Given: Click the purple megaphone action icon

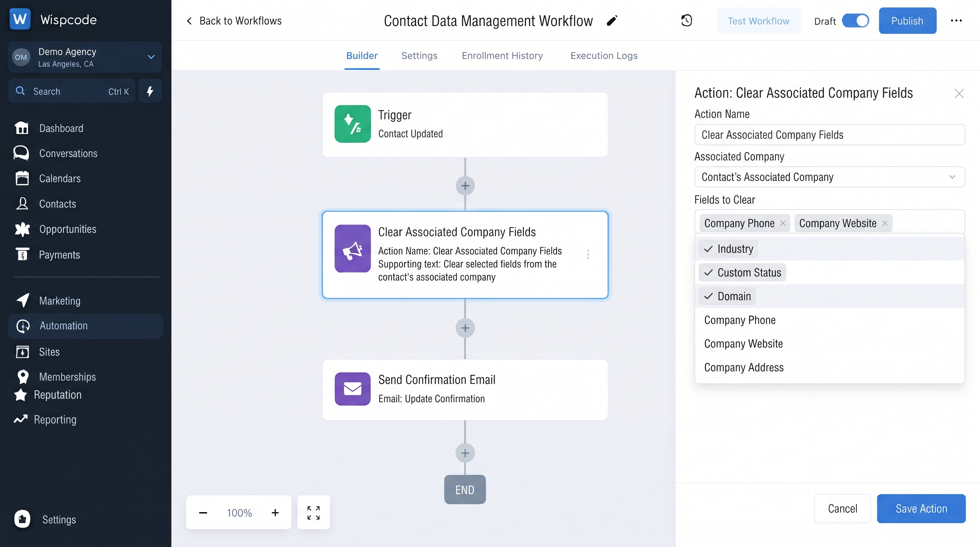Looking at the screenshot, I should (353, 249).
